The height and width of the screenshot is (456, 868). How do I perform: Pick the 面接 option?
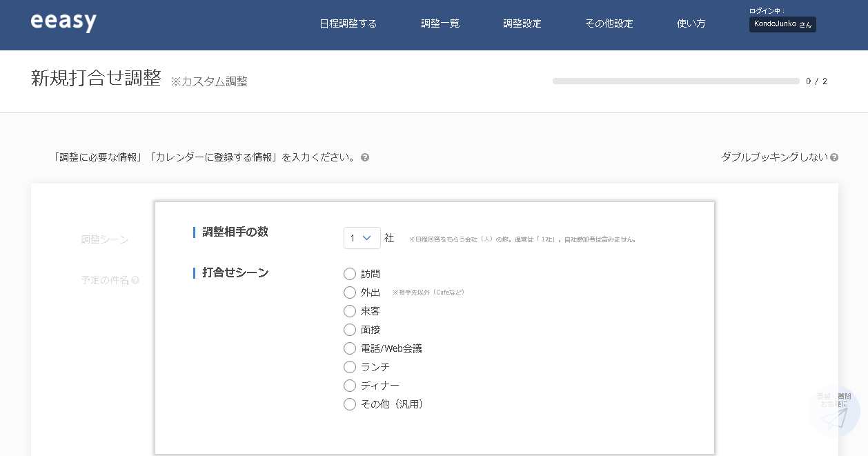[x=350, y=330]
